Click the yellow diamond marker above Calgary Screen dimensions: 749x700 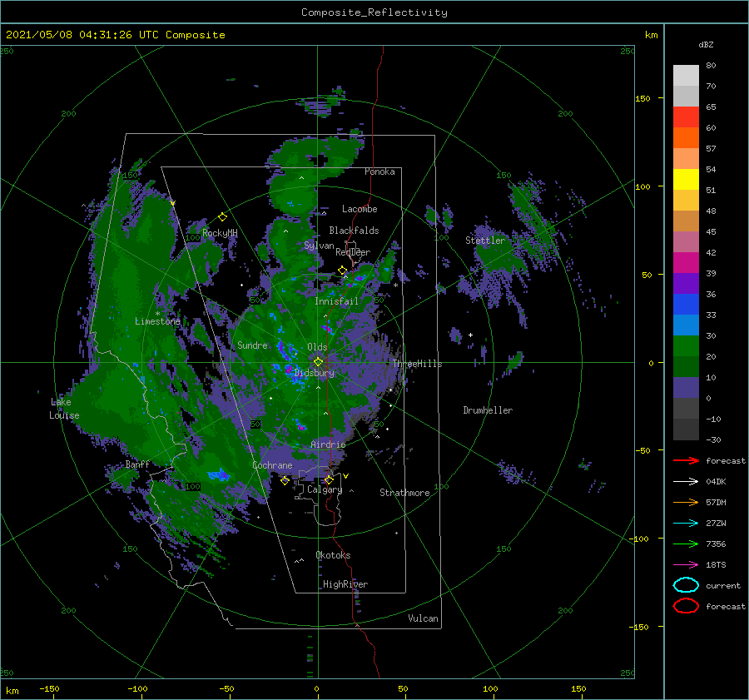pyautogui.click(x=329, y=479)
